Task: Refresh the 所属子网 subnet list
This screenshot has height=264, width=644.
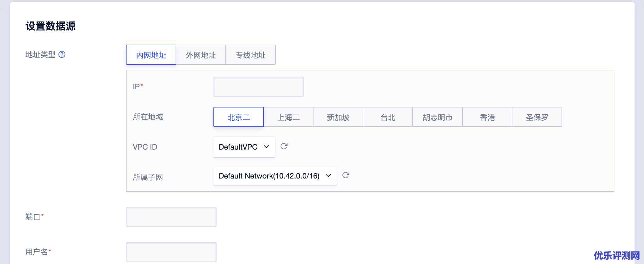Action: (x=346, y=175)
